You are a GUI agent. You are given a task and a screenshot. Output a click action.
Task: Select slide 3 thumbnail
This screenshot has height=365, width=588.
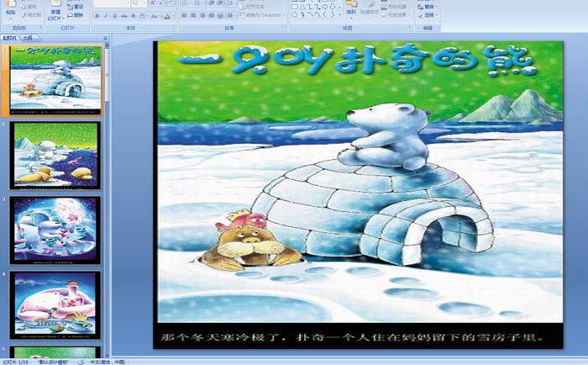pyautogui.click(x=55, y=230)
